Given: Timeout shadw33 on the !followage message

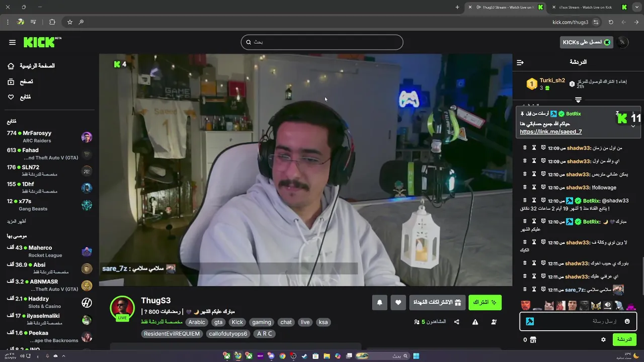Looking at the screenshot, I should (x=534, y=188).
